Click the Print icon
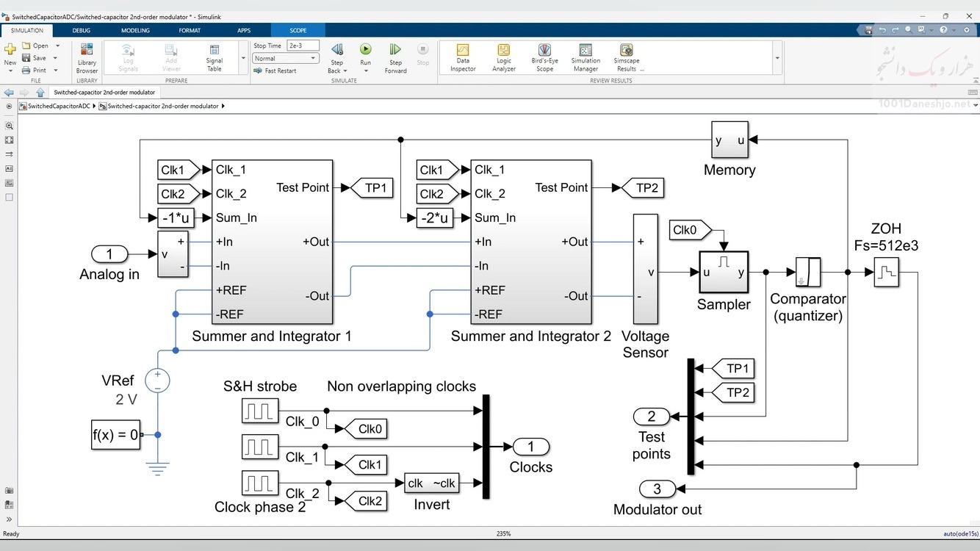 [x=26, y=71]
